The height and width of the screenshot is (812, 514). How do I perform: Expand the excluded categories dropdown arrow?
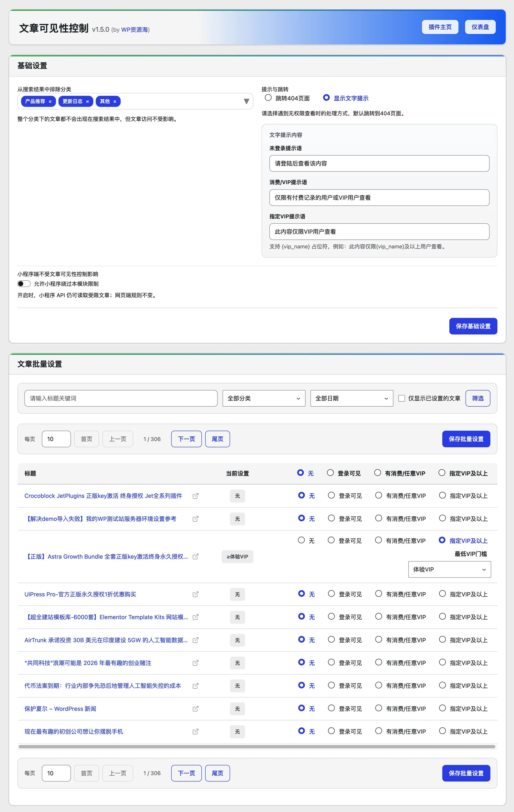pos(246,102)
